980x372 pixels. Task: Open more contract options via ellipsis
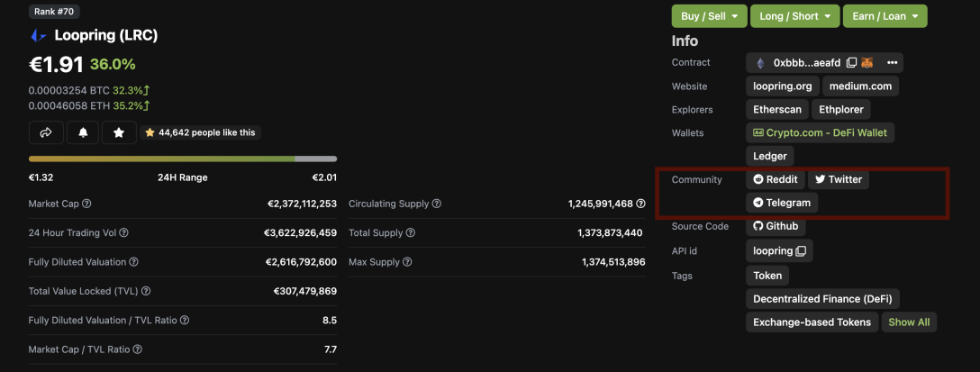[892, 62]
